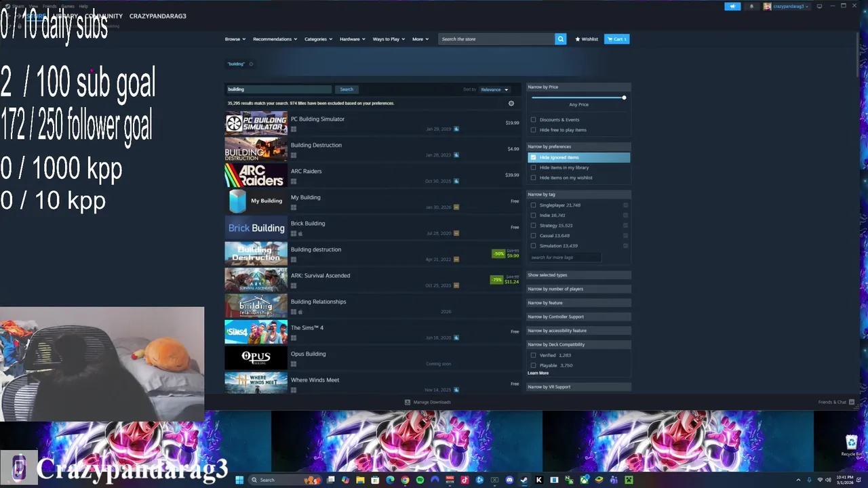Check Verified Deck compatibility
Image resolution: width=868 pixels, height=488 pixels.
pos(533,355)
